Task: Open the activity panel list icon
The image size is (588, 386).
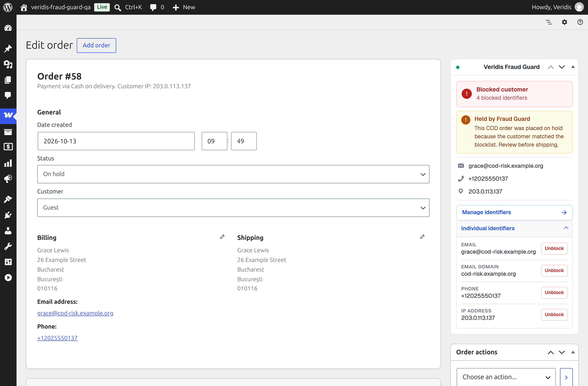Action: pyautogui.click(x=549, y=22)
